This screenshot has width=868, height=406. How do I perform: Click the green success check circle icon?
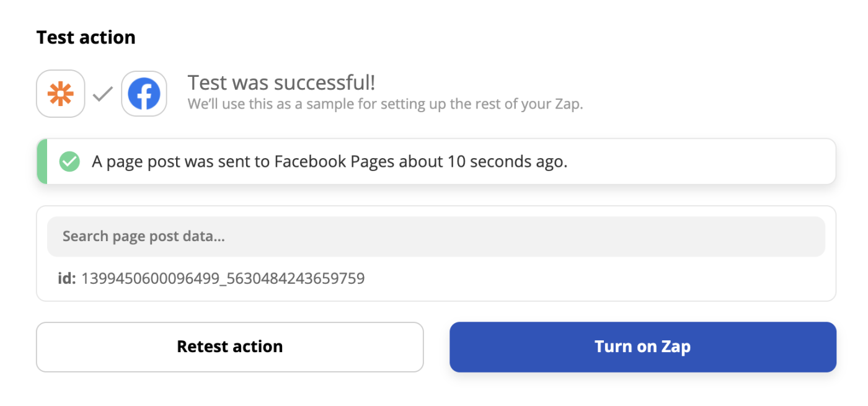pos(69,162)
